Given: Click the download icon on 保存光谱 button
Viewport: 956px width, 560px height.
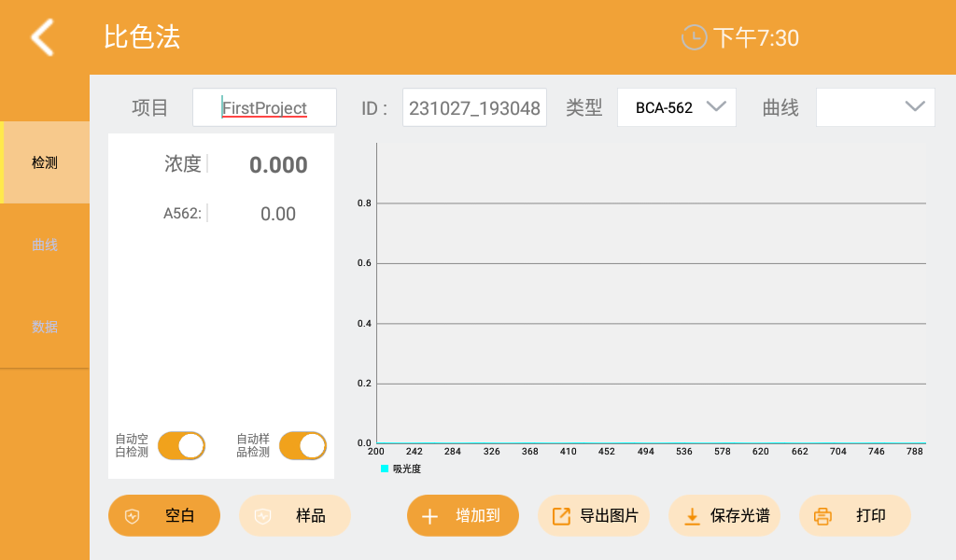Looking at the screenshot, I should (x=692, y=515).
